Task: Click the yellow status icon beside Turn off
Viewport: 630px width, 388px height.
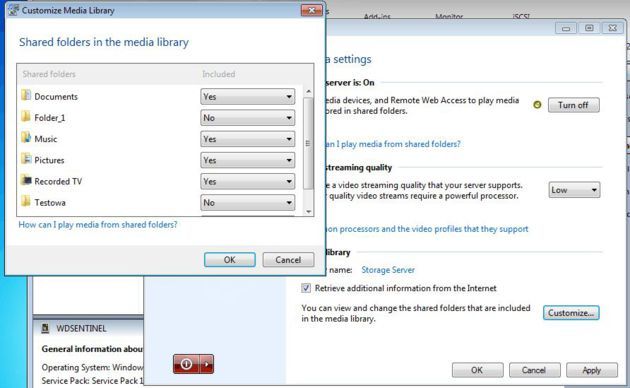Action: 537,105
